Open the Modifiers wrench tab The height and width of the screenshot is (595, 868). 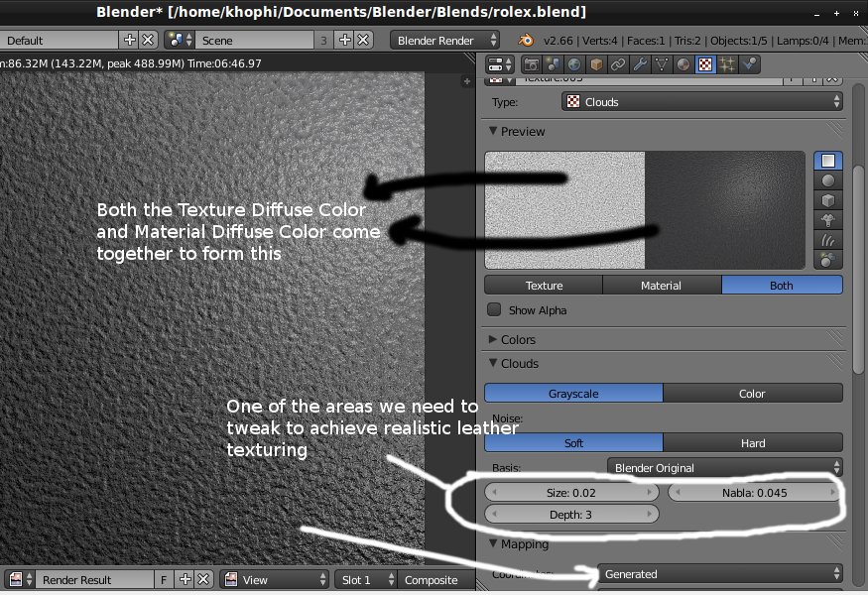point(640,64)
